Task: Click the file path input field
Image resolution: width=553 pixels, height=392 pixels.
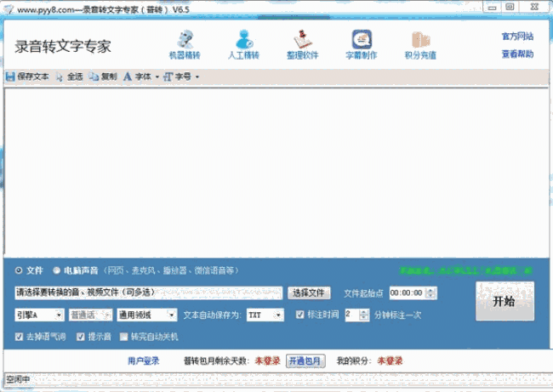Action: tap(149, 293)
